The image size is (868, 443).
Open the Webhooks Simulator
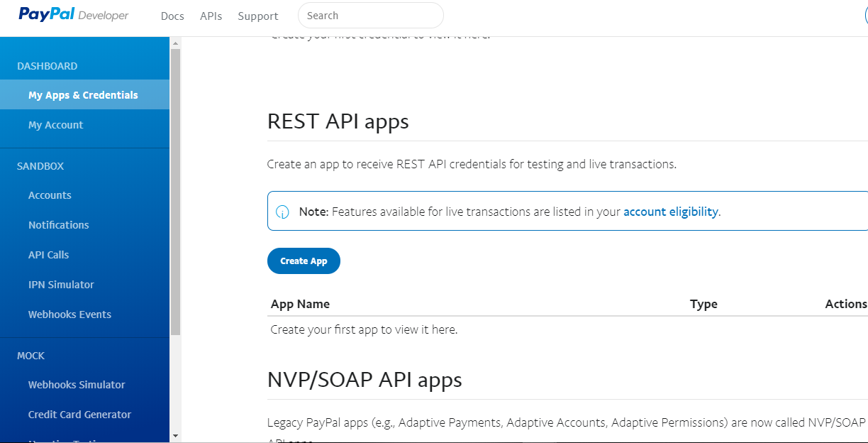[77, 385]
